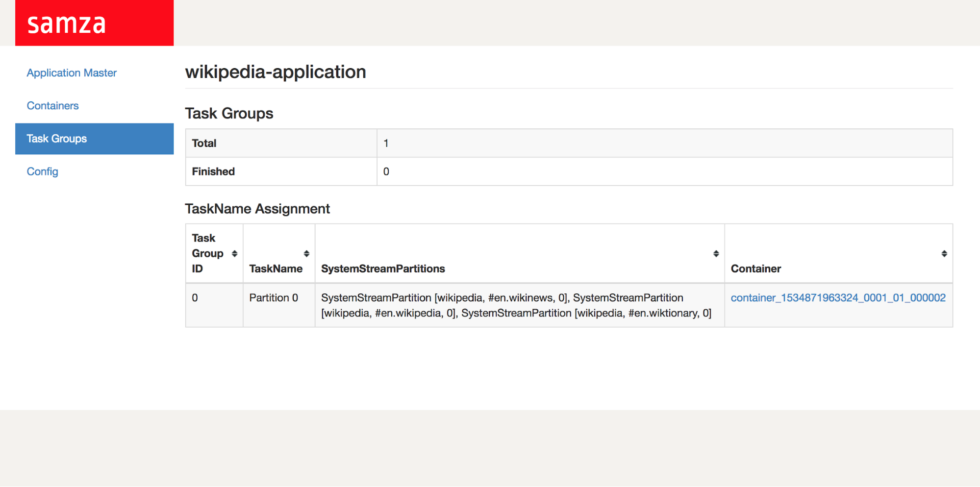Click the Task Group ID header text
The image size is (980, 487).
pos(207,253)
